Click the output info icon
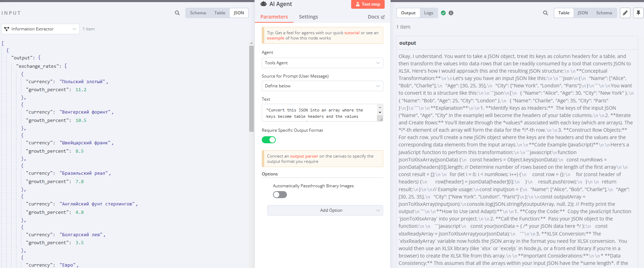The height and width of the screenshot is (268, 644). (x=451, y=13)
